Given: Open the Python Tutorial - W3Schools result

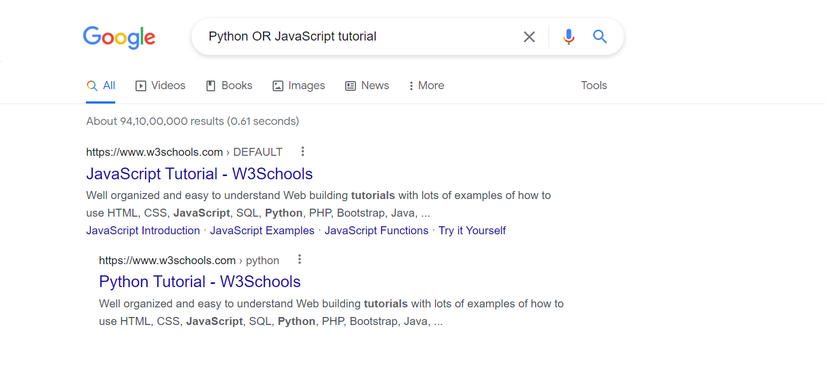Looking at the screenshot, I should [x=200, y=282].
